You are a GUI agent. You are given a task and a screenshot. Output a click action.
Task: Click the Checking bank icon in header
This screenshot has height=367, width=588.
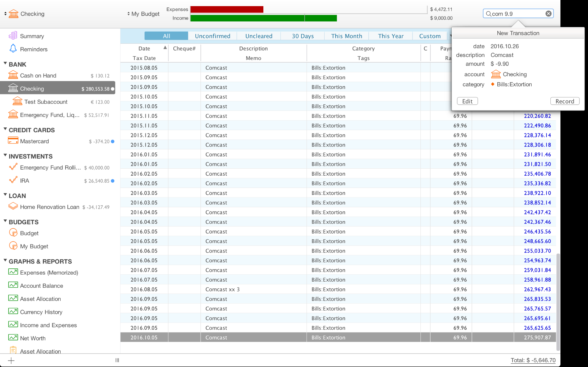[13, 13]
